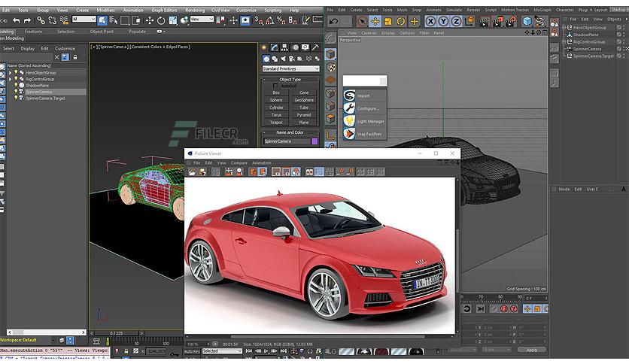Viewport: 629px width, 364px height.
Task: Click the Import entry in V-ray popup
Action: [x=363, y=96]
